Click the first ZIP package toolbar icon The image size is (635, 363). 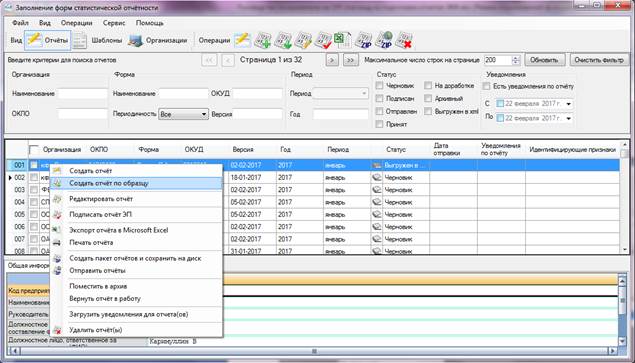coord(363,40)
